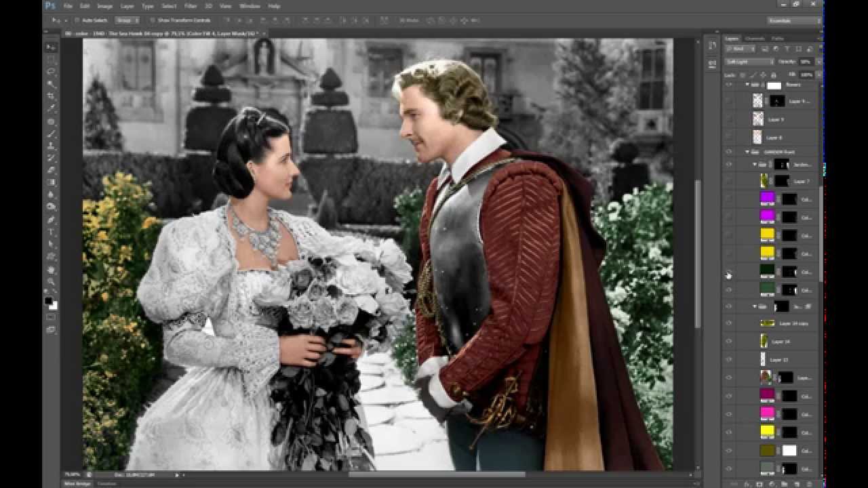This screenshot has width=868, height=488.
Task: Select the Clone Stamp tool
Action: (51, 146)
